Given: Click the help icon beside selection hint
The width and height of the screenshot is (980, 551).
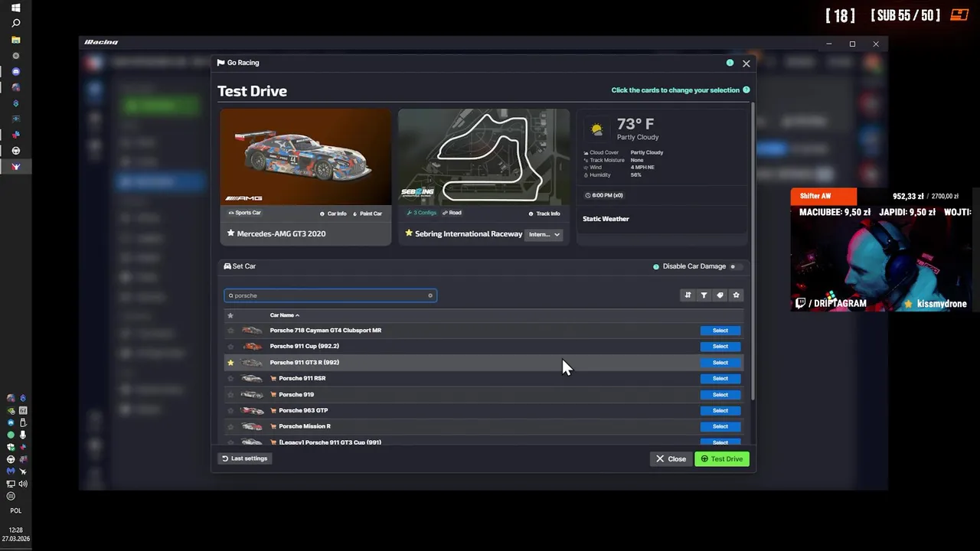Looking at the screenshot, I should [746, 90].
